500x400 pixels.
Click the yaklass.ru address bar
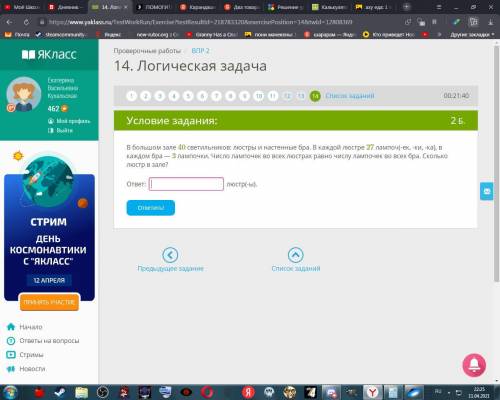[x=200, y=22]
